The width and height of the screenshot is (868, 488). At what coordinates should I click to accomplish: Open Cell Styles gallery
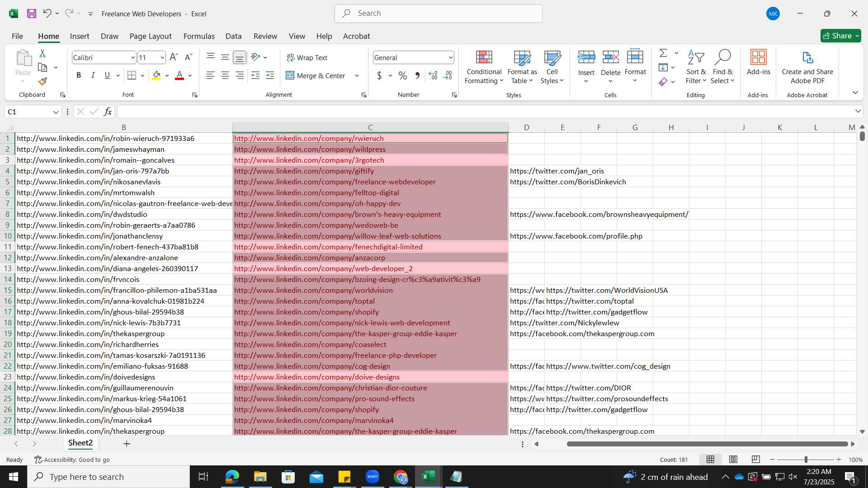tap(552, 67)
